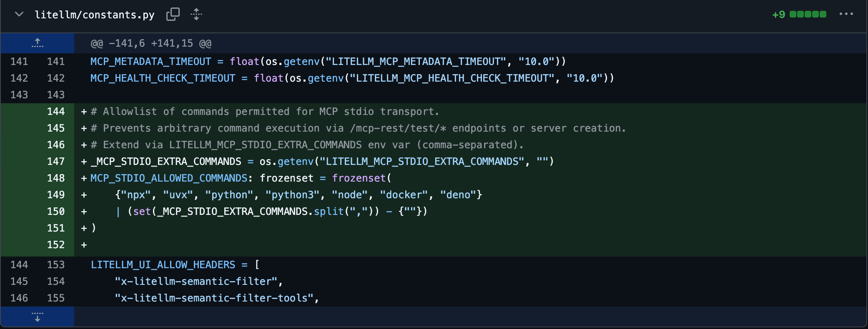Image resolution: width=868 pixels, height=329 pixels.
Task: Click new line number 152
Action: [56, 245]
